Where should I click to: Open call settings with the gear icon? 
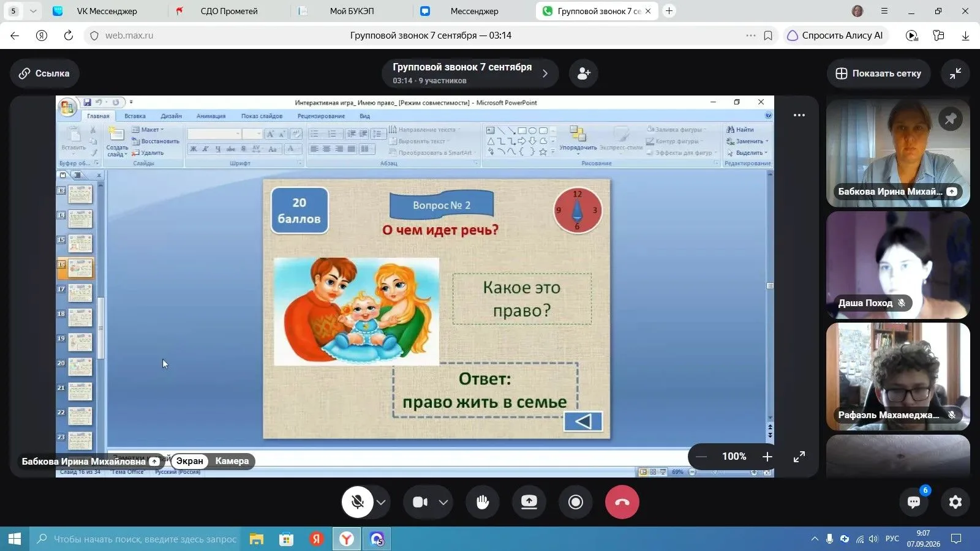(x=956, y=502)
